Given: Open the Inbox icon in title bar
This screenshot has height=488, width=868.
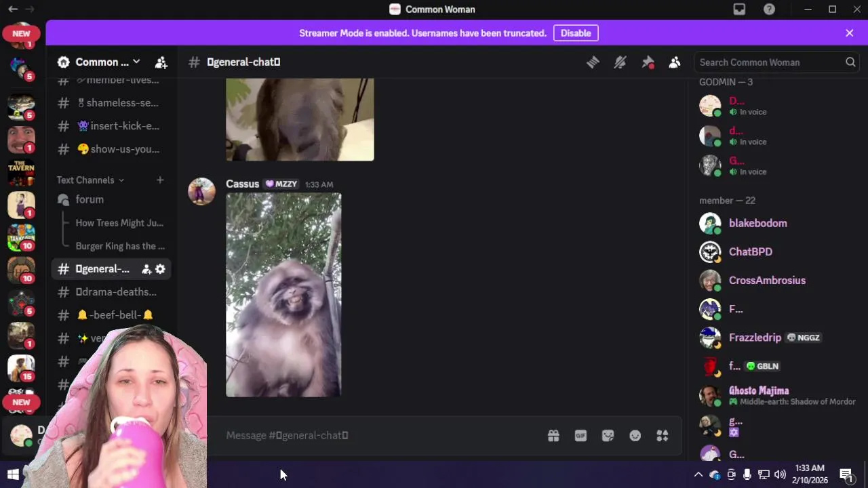Looking at the screenshot, I should [x=739, y=9].
